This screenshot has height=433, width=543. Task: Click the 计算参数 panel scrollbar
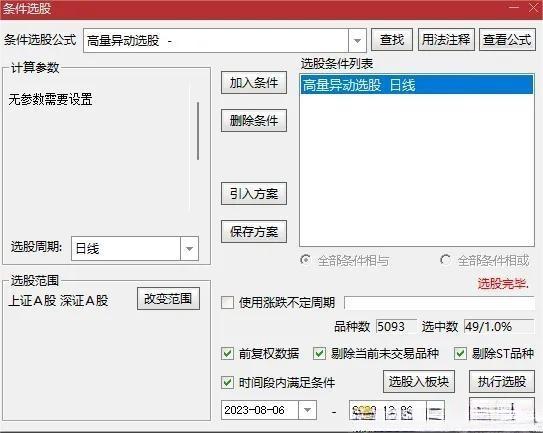pyautogui.click(x=198, y=131)
